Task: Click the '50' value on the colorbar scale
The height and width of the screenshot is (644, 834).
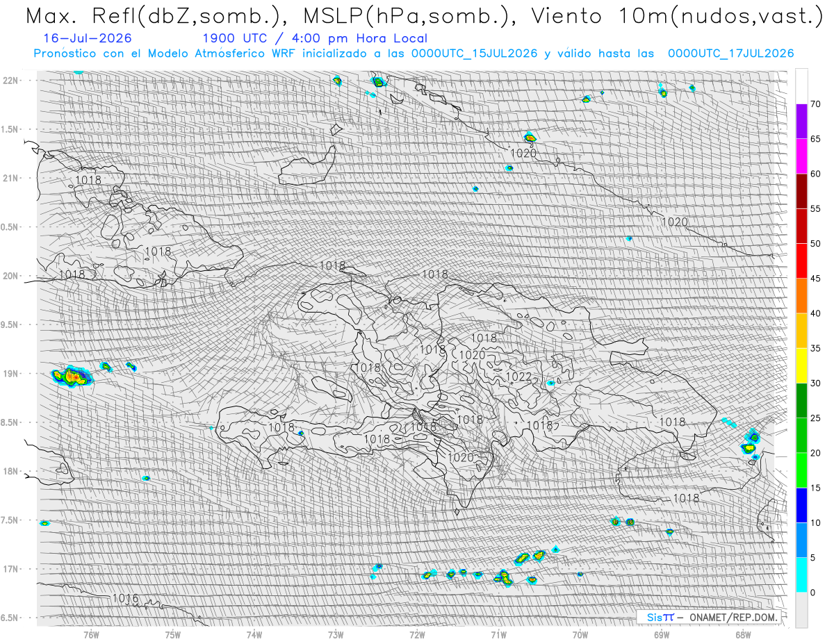Action: click(x=815, y=244)
